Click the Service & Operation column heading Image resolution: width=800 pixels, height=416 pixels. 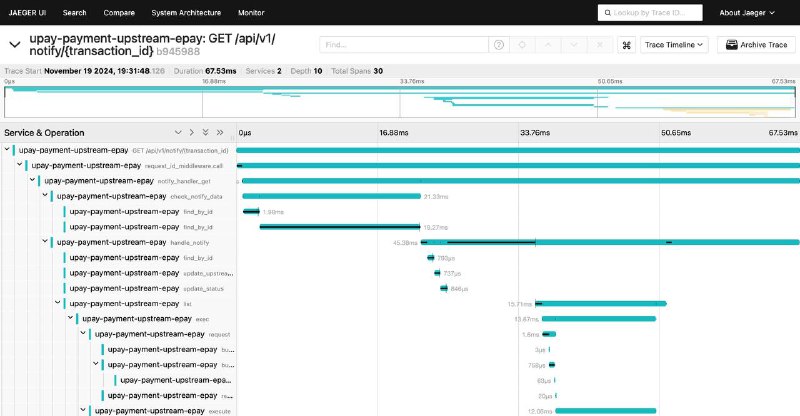click(44, 133)
